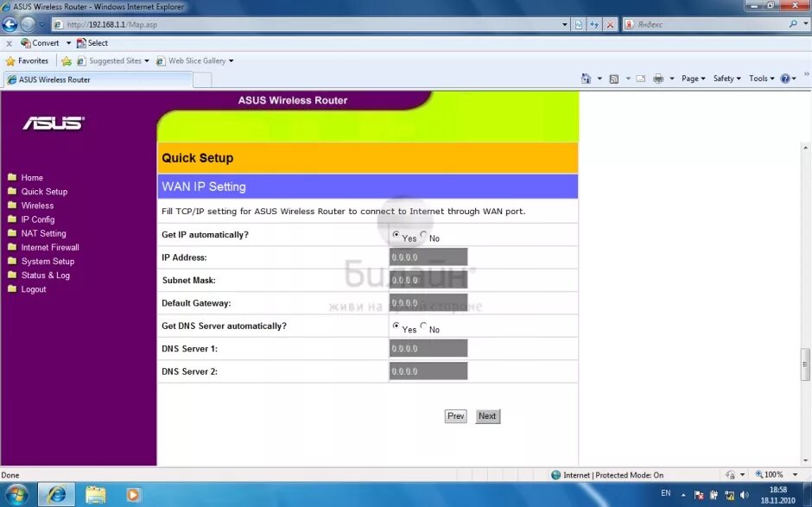Open Windows Media Player on taskbar
Image resolution: width=812 pixels, height=507 pixels.
click(132, 495)
